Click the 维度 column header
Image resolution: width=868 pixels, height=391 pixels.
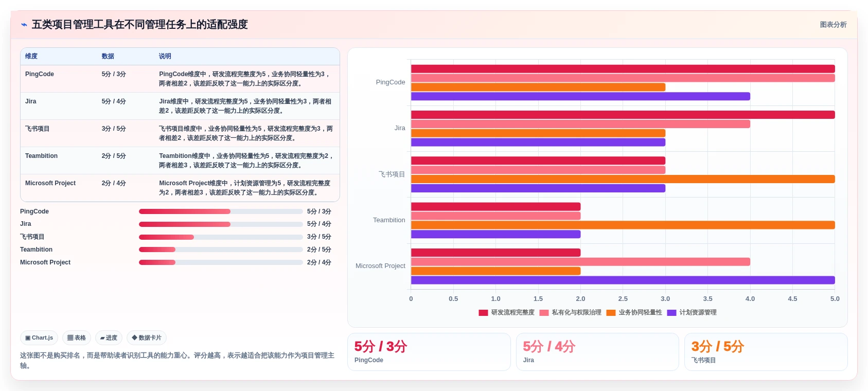click(31, 57)
